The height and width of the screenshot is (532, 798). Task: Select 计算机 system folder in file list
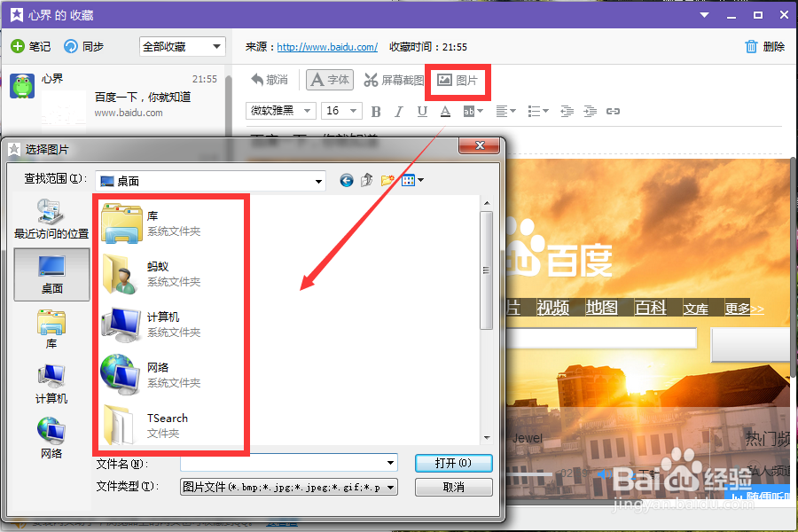[152, 325]
